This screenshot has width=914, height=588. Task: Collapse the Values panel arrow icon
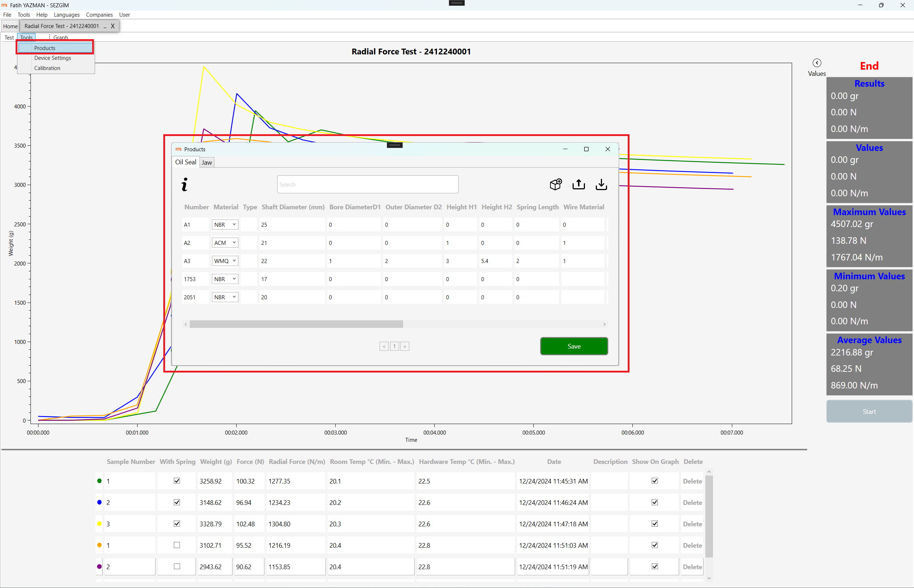coord(817,63)
